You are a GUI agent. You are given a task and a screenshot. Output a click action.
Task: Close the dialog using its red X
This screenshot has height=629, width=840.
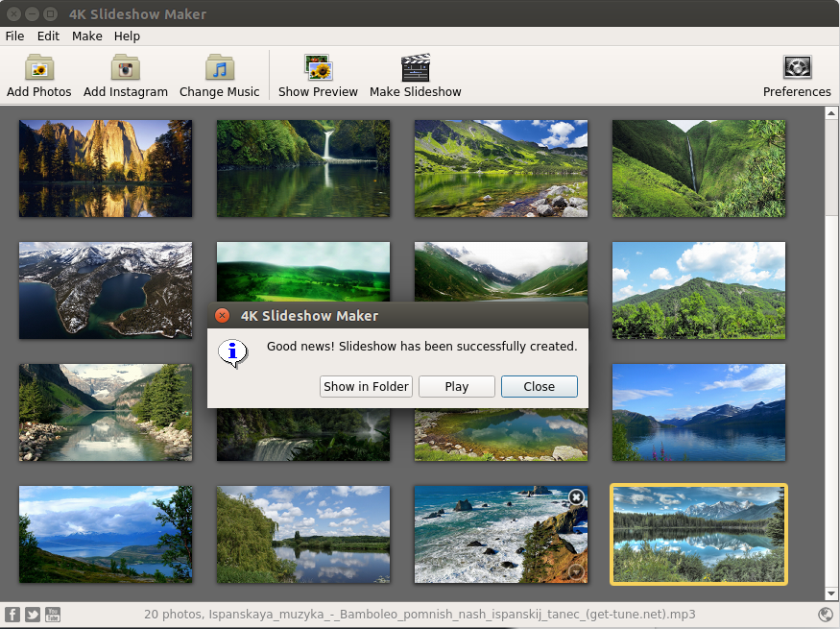[223, 316]
